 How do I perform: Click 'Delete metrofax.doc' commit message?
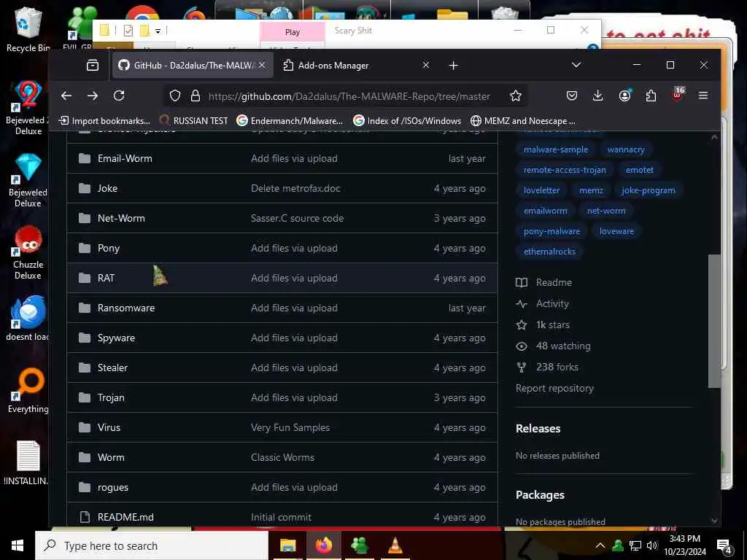[x=295, y=189]
